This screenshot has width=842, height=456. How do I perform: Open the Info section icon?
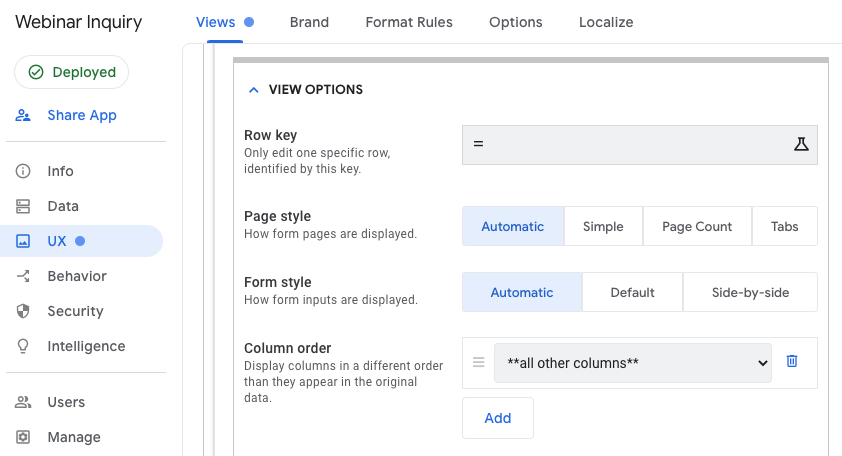click(x=23, y=171)
